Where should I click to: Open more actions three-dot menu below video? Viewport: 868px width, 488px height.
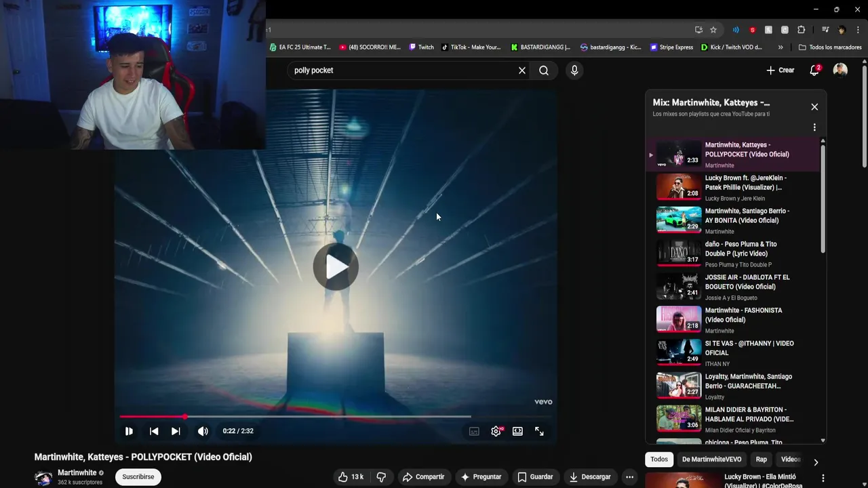coord(629,477)
